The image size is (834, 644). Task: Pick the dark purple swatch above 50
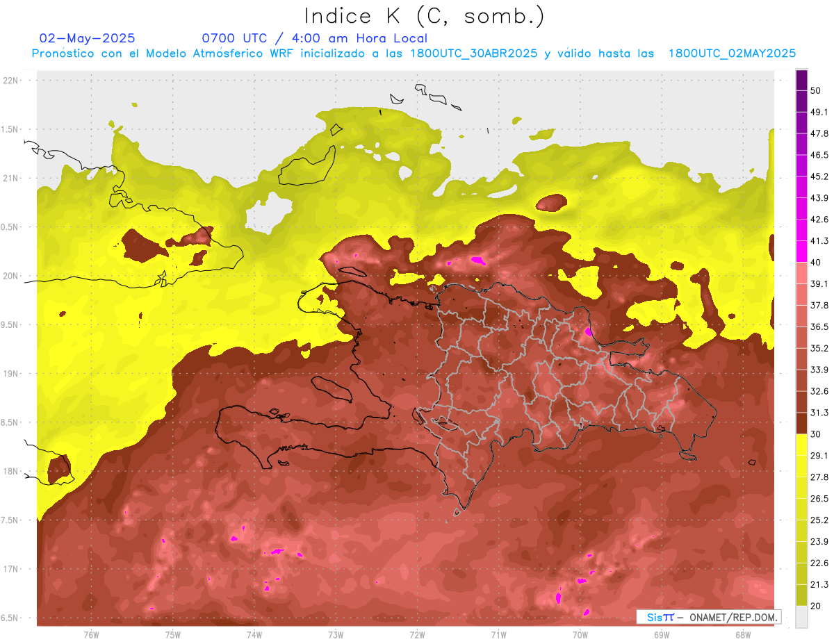801,81
